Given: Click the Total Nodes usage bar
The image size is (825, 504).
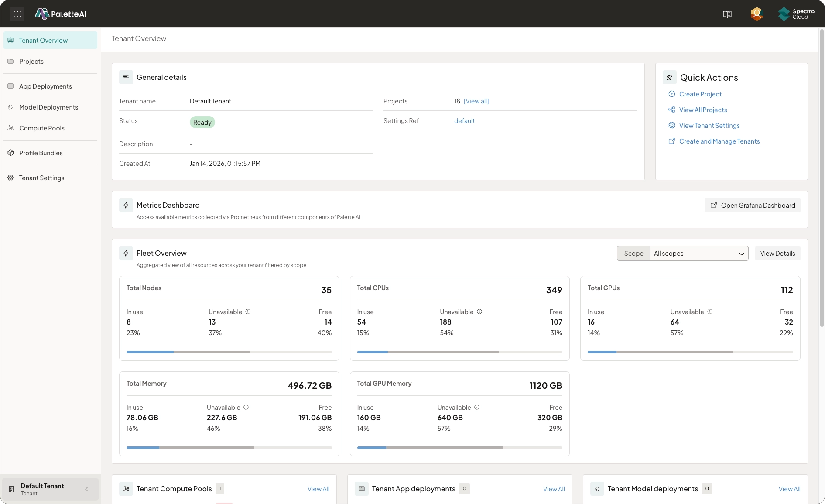Looking at the screenshot, I should [229, 352].
